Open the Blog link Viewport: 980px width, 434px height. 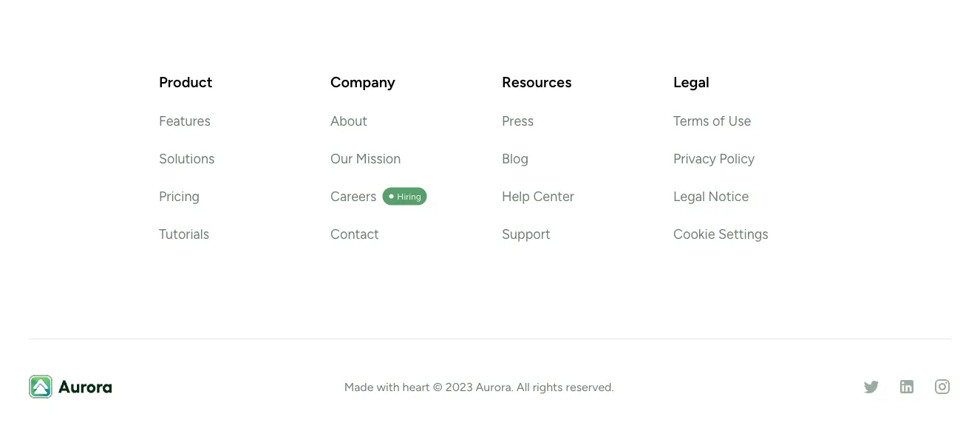coord(515,159)
